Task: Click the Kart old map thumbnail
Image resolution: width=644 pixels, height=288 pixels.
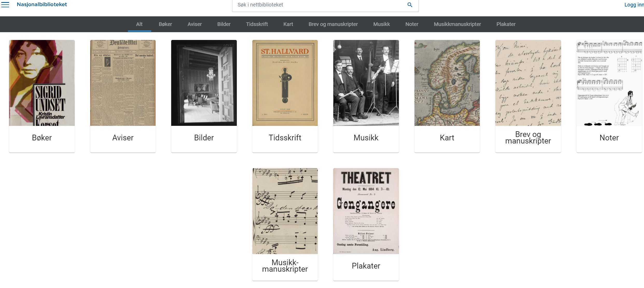Action: coord(447,83)
